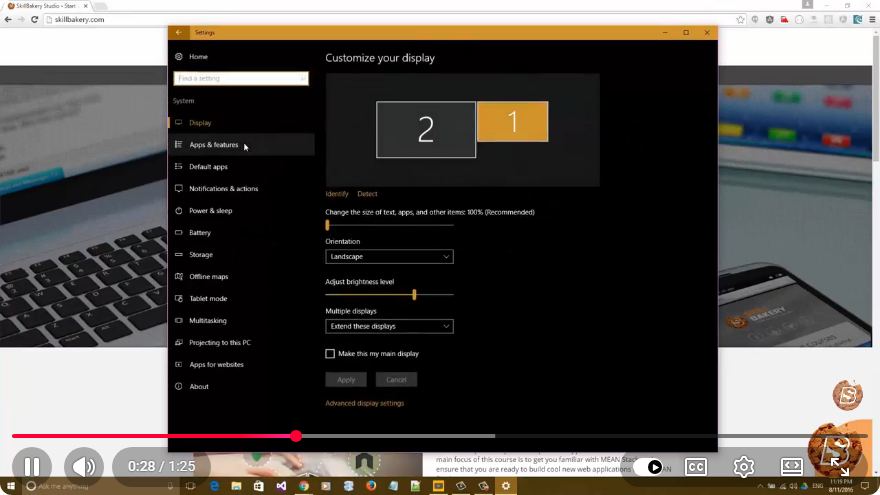Click SkillBakery channel logo watermark
880x495 pixels.
(847, 395)
